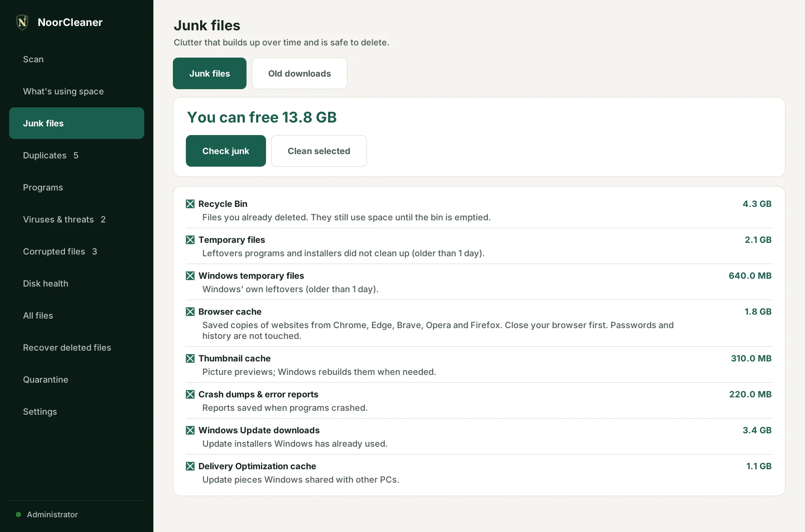
Task: Open Recover deleted files
Action: [x=77, y=348]
